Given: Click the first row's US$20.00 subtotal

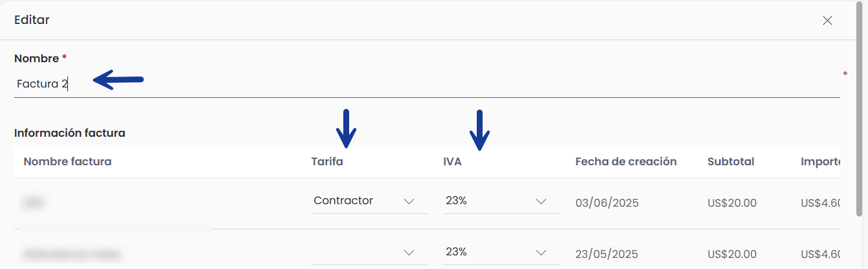Looking at the screenshot, I should coord(732,203).
